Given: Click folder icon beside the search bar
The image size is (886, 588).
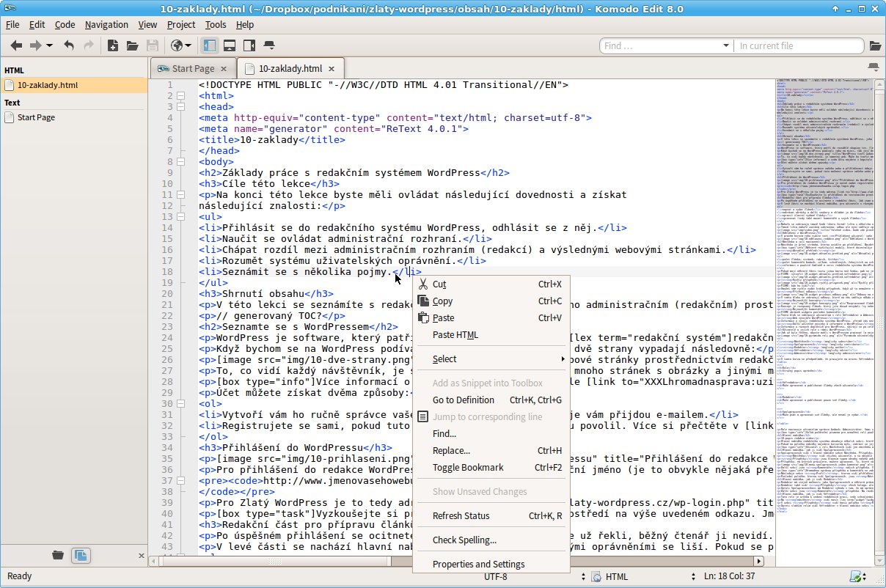Looking at the screenshot, I should pos(874,45).
